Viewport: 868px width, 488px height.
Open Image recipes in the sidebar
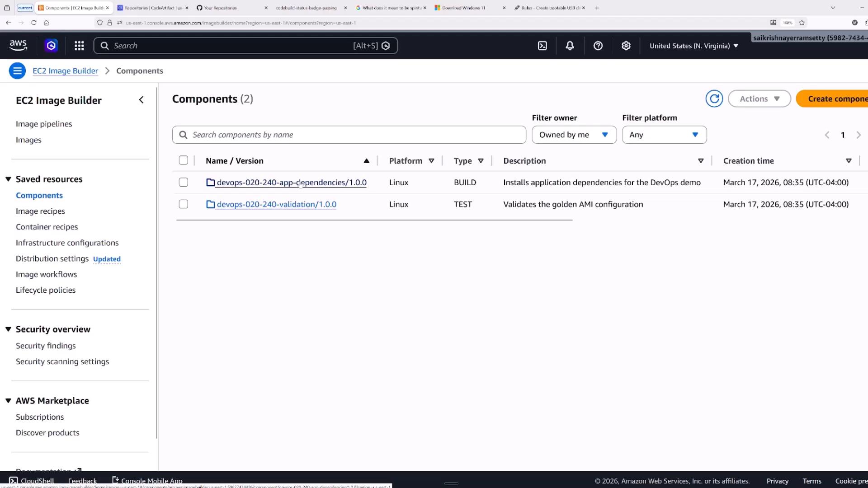coord(40,211)
